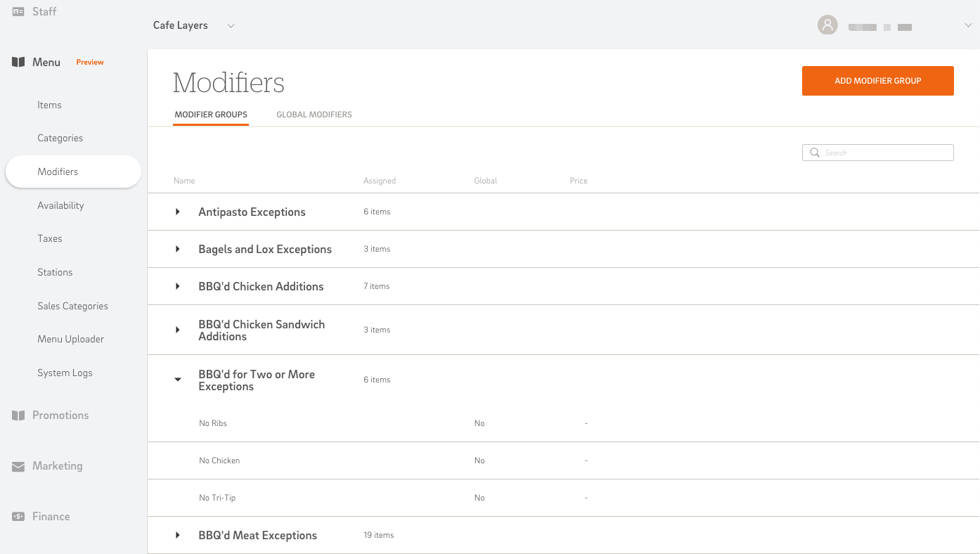Click the Add Modifier Group button
Viewport: 980px width, 554px height.
click(x=877, y=81)
